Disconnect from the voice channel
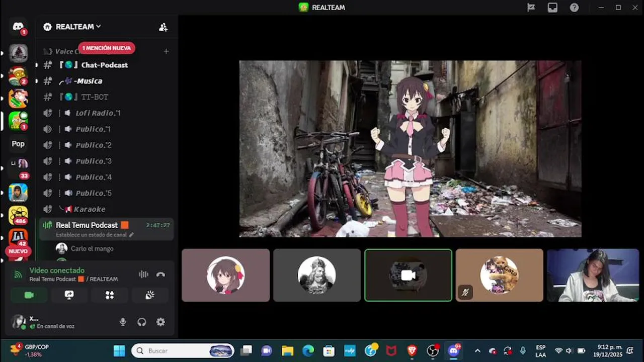The image size is (644, 362). click(161, 275)
